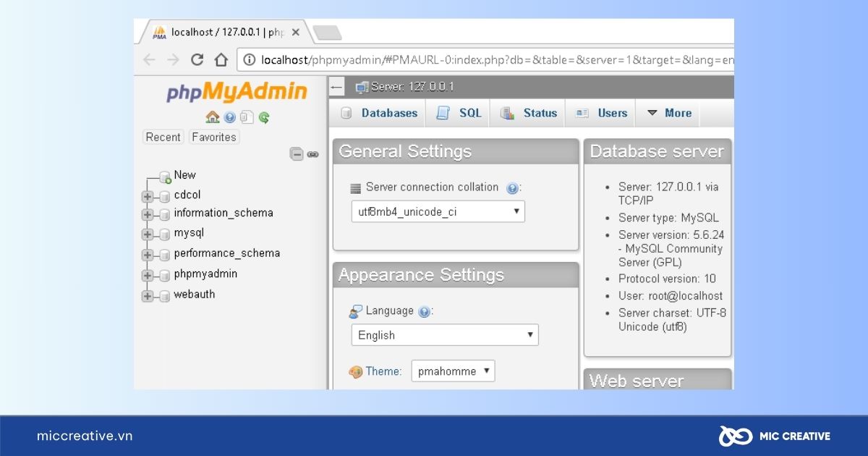
Task: Click the 'Protocol version: 10' text
Action: 667,279
